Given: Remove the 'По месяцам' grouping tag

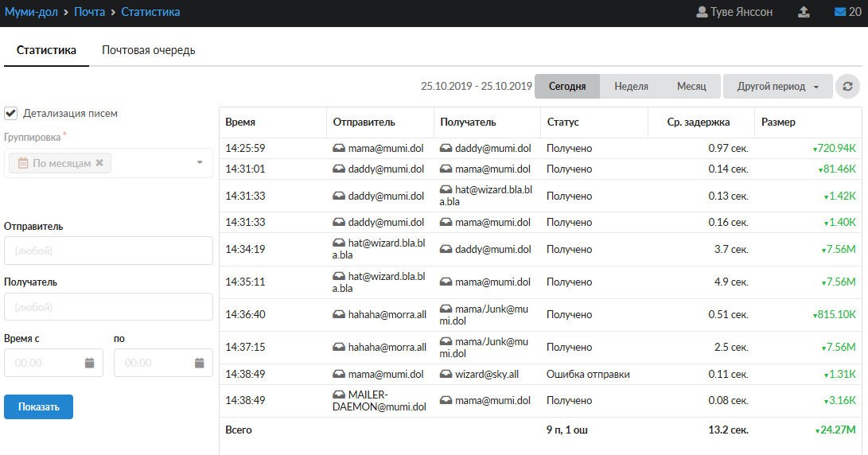Looking at the screenshot, I should tap(99, 163).
